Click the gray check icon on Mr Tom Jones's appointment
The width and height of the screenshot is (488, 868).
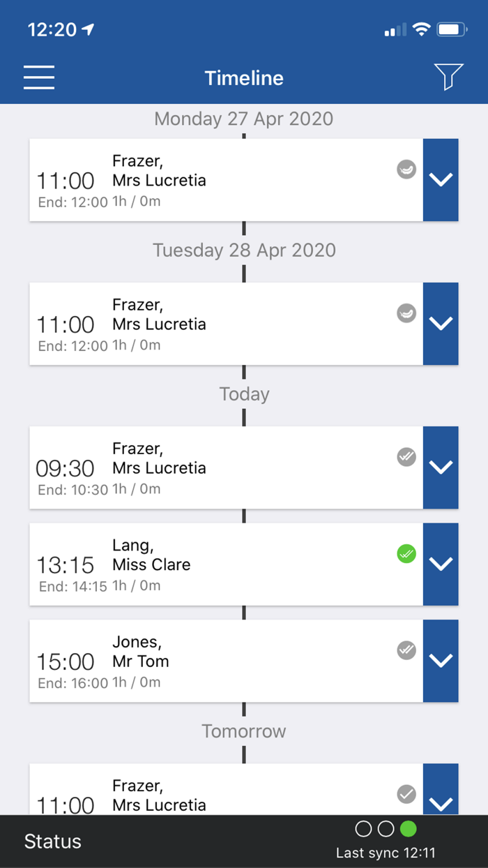coord(406,650)
